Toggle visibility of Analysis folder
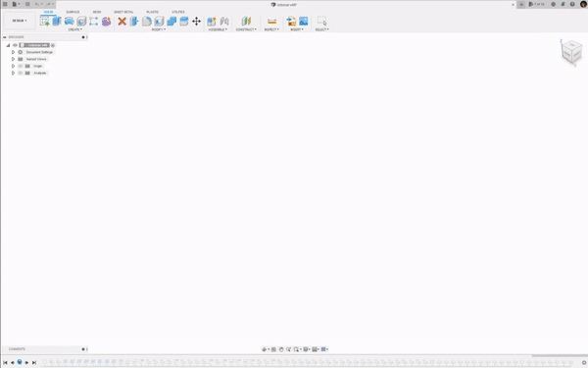Viewport: 588px width, 368px height. (21, 73)
